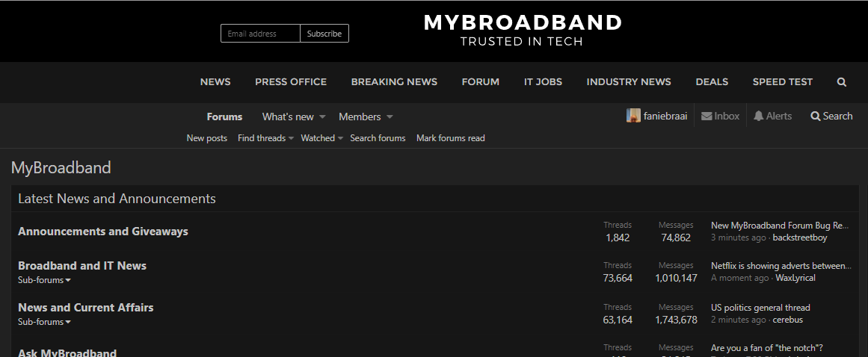Open faniebraai user avatar

[633, 116]
